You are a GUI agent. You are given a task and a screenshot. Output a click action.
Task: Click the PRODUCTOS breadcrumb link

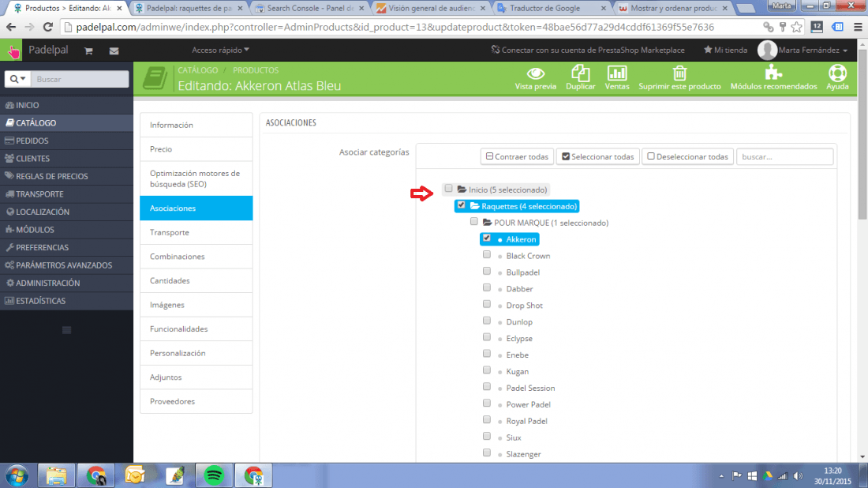coord(256,70)
